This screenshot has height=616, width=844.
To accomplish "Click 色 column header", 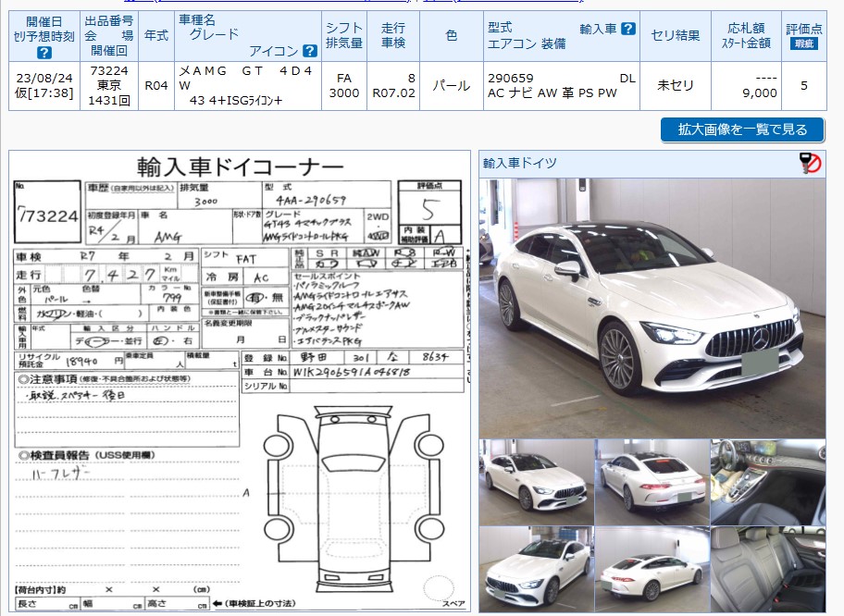I will (x=451, y=35).
